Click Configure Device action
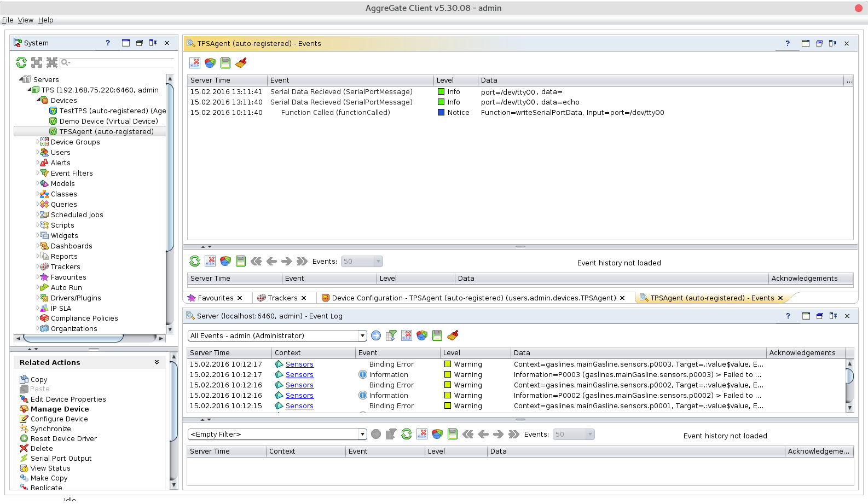Image resolution: width=868 pixels, height=504 pixels. [59, 419]
